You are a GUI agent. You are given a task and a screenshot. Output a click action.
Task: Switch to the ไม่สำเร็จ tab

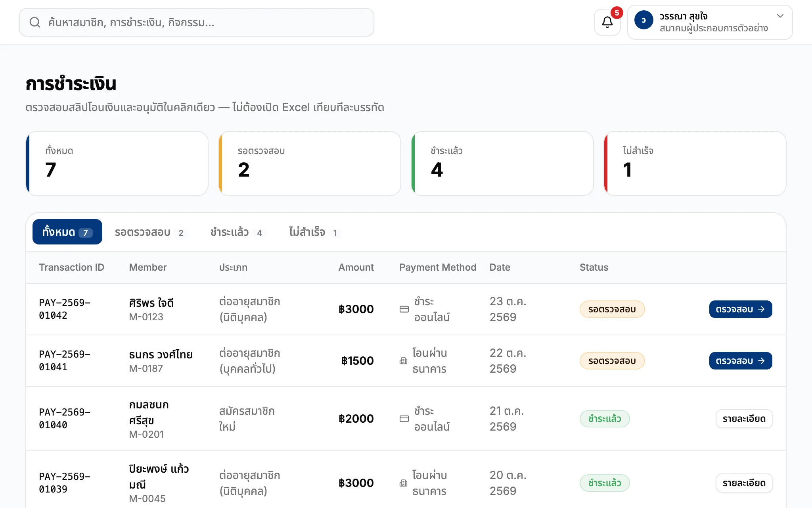314,232
